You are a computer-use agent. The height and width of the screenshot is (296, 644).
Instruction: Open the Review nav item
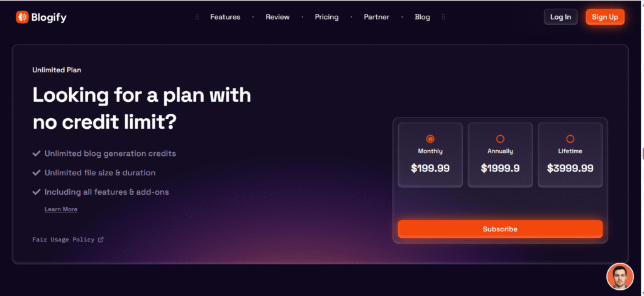[277, 17]
